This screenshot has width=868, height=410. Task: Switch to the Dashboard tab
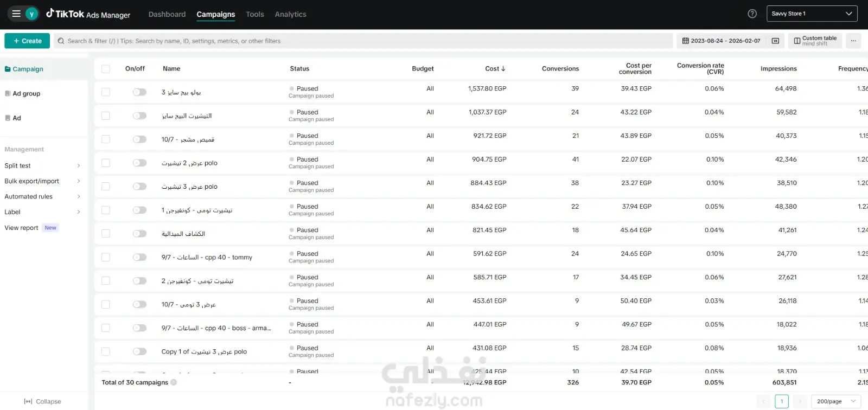tap(167, 15)
